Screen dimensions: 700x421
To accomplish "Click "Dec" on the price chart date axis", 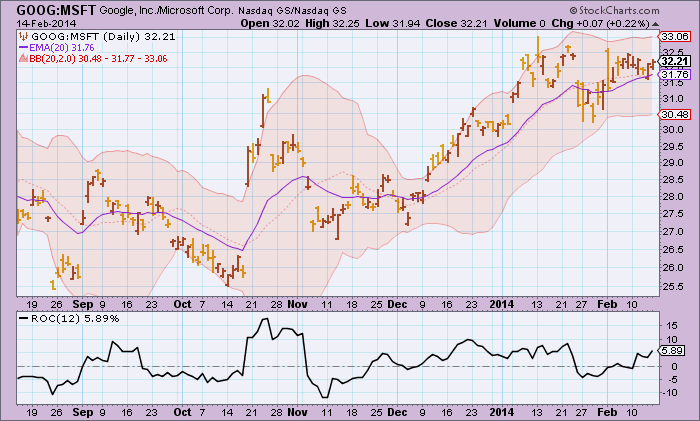I will point(397,304).
